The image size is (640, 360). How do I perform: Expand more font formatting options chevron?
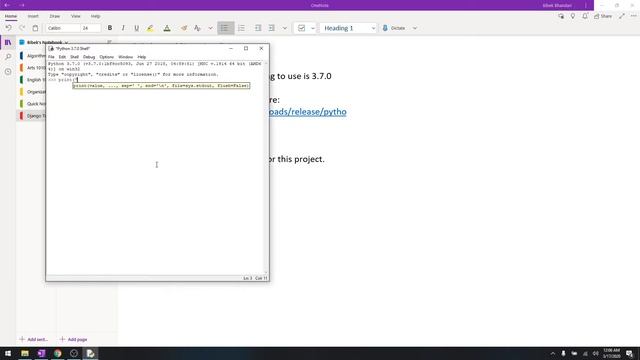pos(210,28)
